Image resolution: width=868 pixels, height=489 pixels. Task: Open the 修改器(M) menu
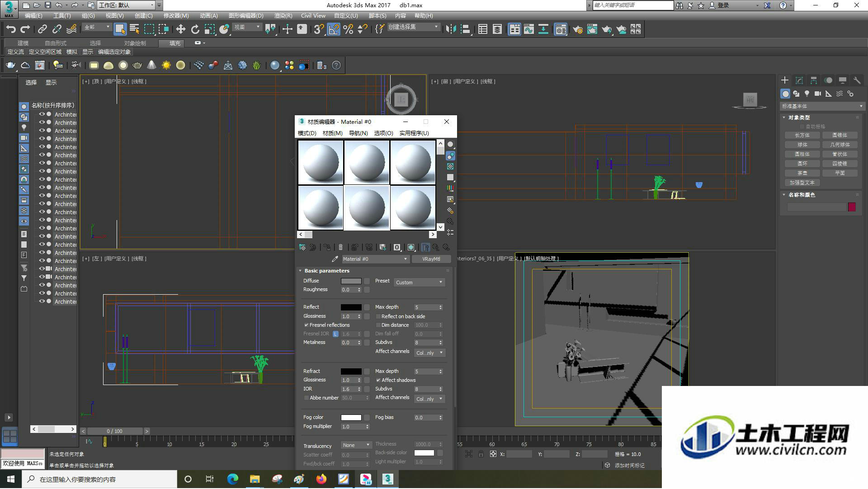click(x=176, y=16)
